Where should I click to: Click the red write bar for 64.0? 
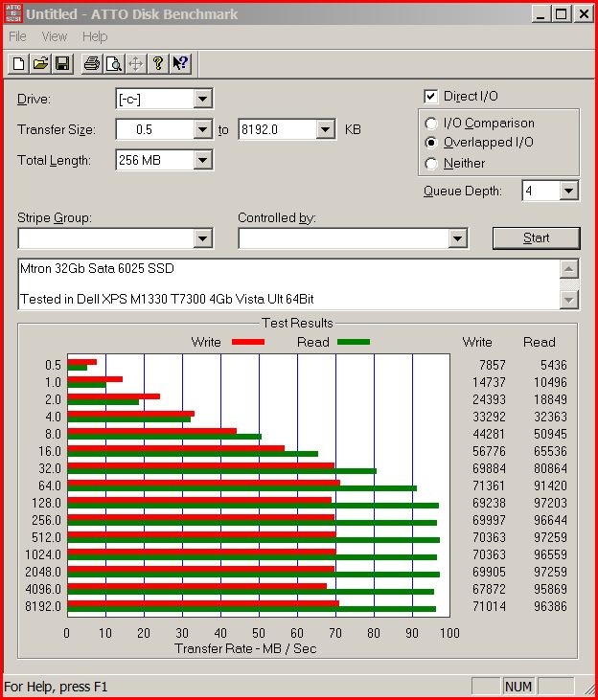(x=203, y=483)
